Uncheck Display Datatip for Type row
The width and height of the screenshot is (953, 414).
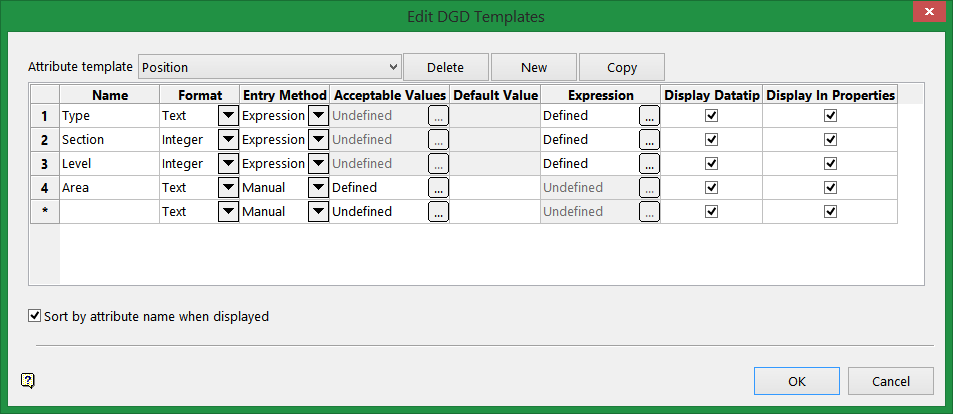(x=711, y=115)
